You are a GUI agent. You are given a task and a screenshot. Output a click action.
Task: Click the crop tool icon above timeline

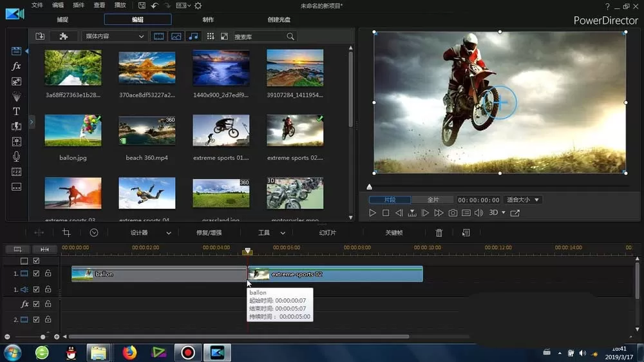66,233
